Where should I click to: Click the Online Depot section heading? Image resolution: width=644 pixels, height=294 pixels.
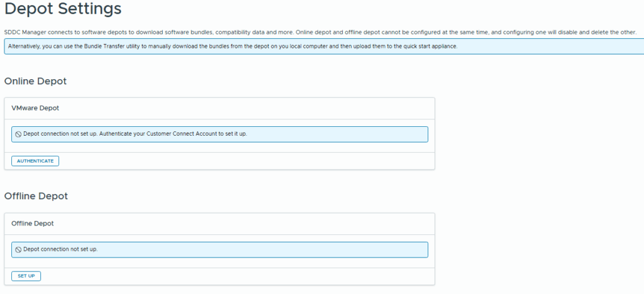tap(35, 82)
